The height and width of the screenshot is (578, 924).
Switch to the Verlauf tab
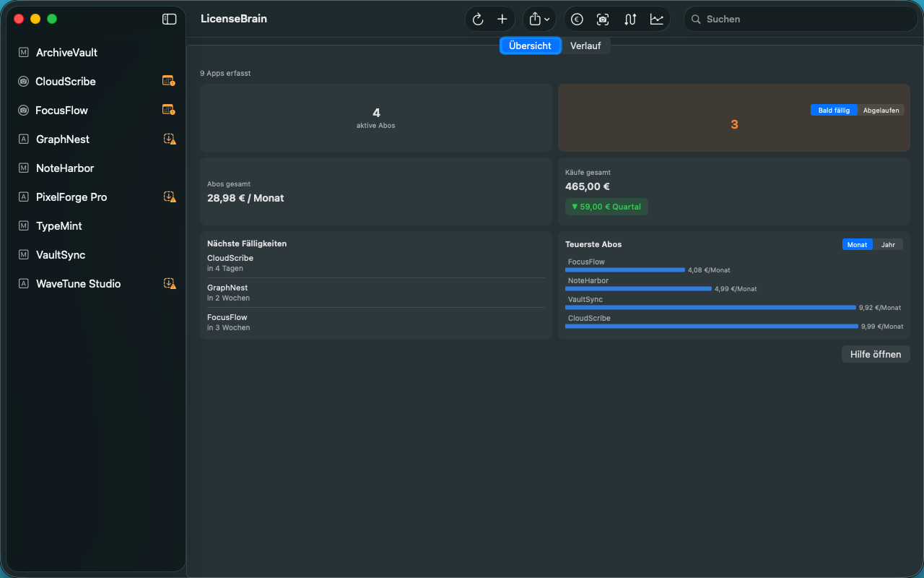click(585, 46)
